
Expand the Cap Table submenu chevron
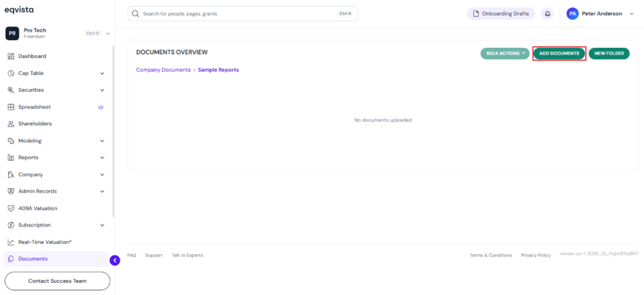coord(103,73)
